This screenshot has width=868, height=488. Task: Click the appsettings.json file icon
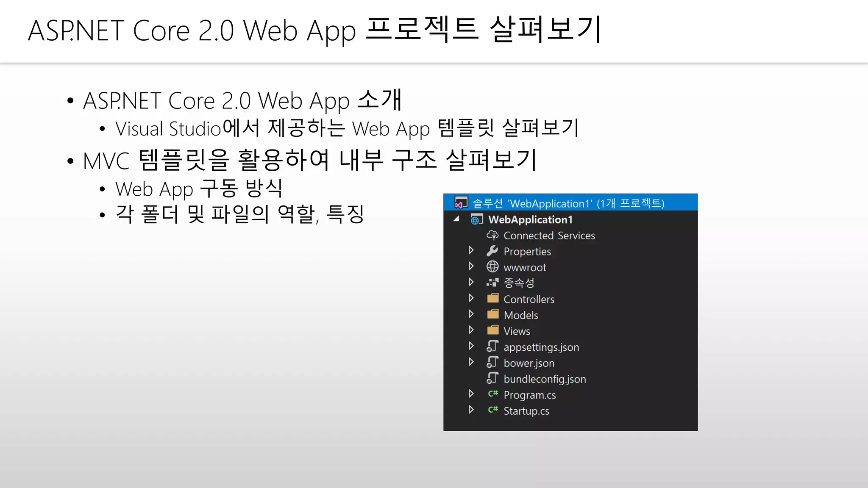pyautogui.click(x=492, y=346)
